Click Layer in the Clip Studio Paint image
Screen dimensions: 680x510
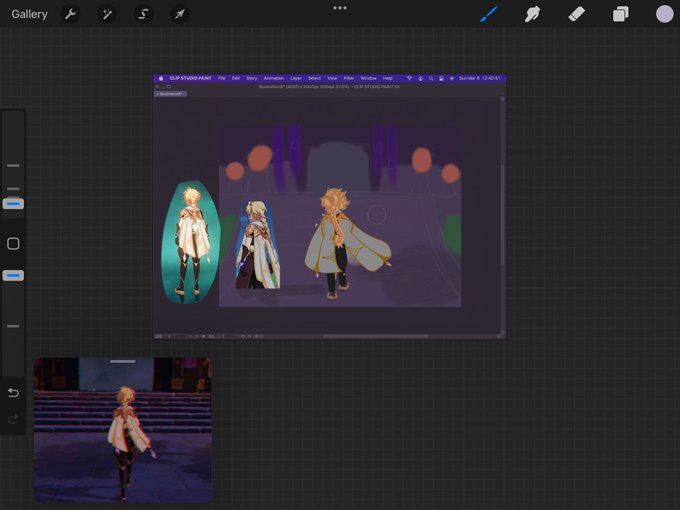click(x=296, y=78)
